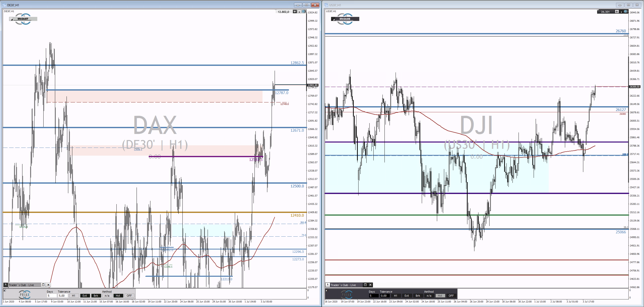
Task: Maximize Trader's Club - Live panel in US30
Action: [x=365, y=285]
